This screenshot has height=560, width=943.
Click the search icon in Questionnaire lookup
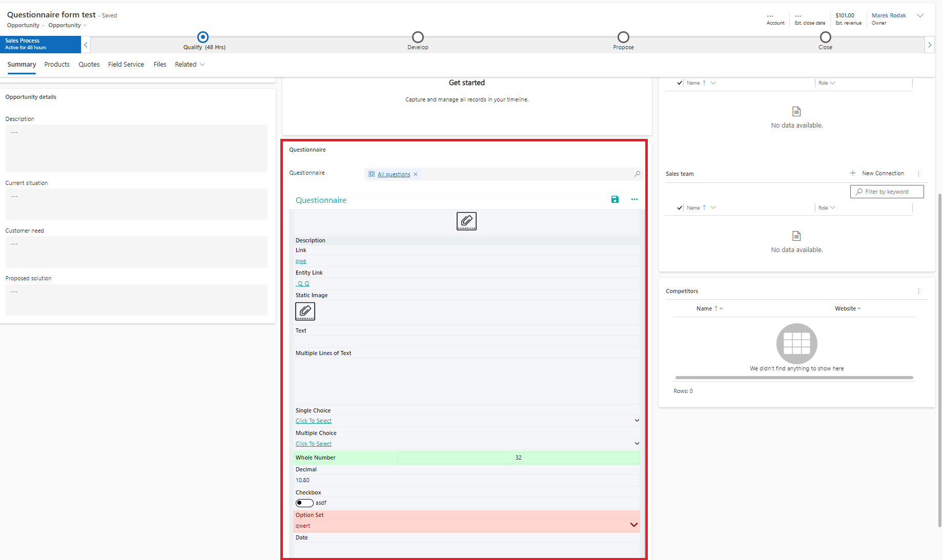(x=637, y=174)
